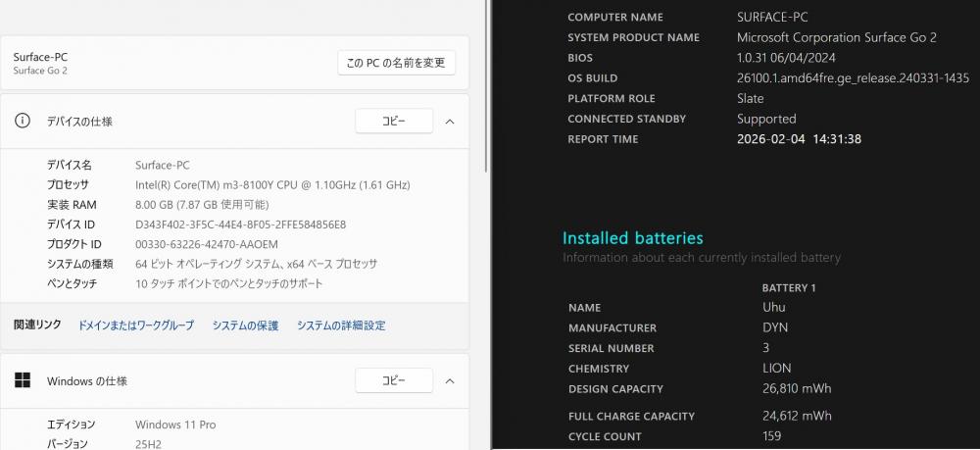The image size is (980, 450).
Task: Select the battery serial number 3
Action: coord(765,347)
